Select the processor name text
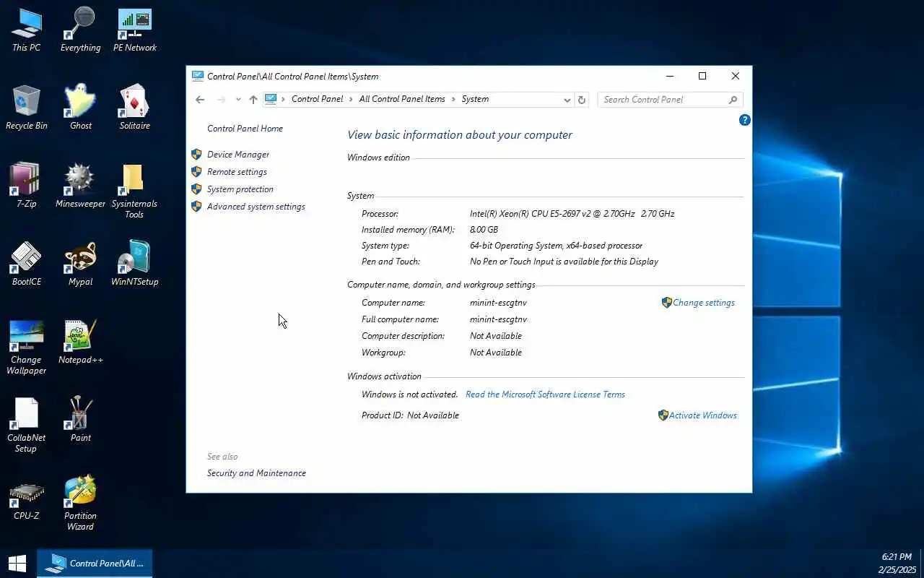This screenshot has width=924, height=578. tap(572, 214)
